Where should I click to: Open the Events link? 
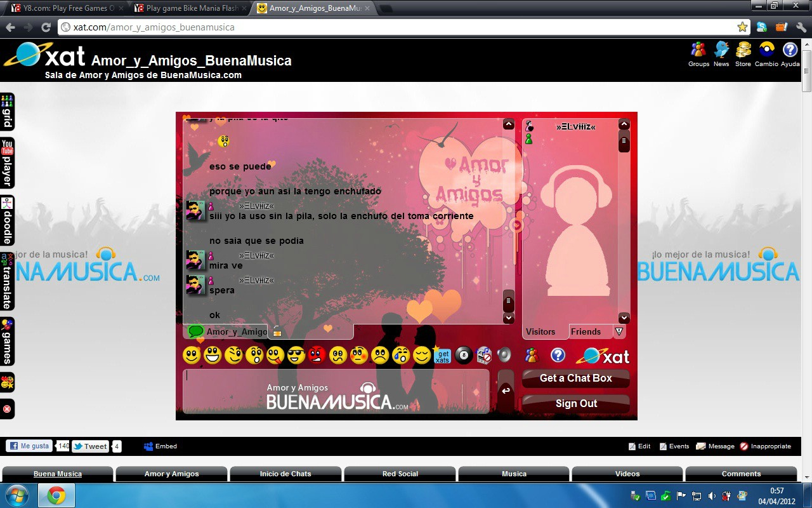click(674, 446)
